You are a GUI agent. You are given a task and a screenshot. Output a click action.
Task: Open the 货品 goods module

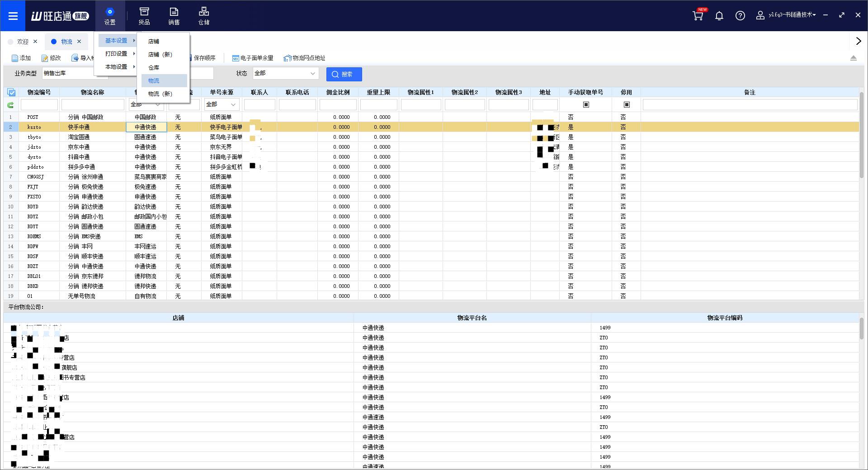144,16
